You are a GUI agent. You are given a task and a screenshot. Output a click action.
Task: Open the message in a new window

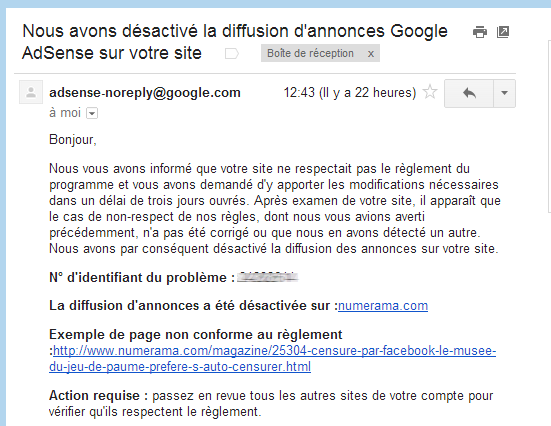[503, 32]
